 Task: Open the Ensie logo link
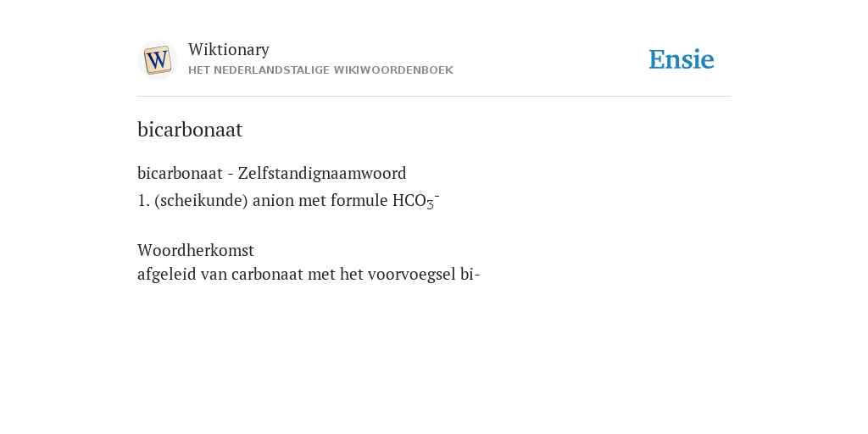tap(682, 59)
